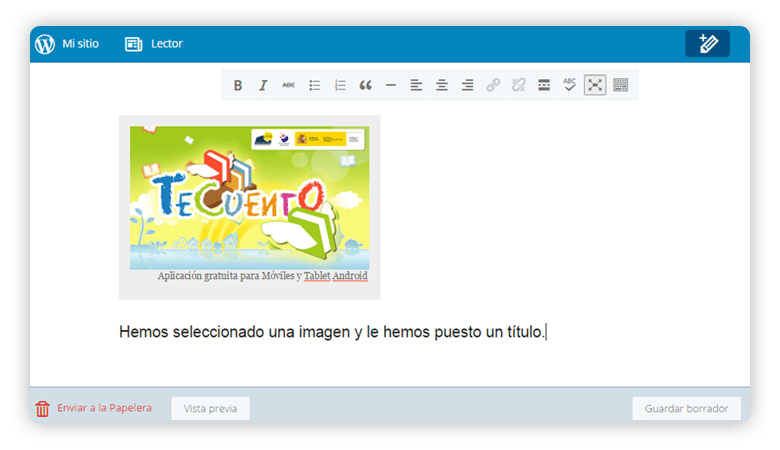The width and height of the screenshot is (780, 450).
Task: Insert a bulleted list
Action: (x=314, y=86)
